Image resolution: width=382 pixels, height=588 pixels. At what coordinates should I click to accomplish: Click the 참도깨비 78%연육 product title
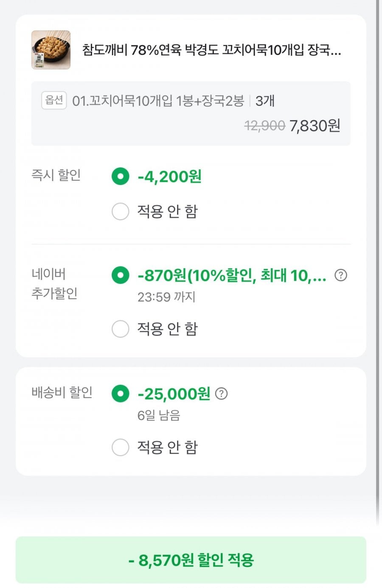[211, 50]
